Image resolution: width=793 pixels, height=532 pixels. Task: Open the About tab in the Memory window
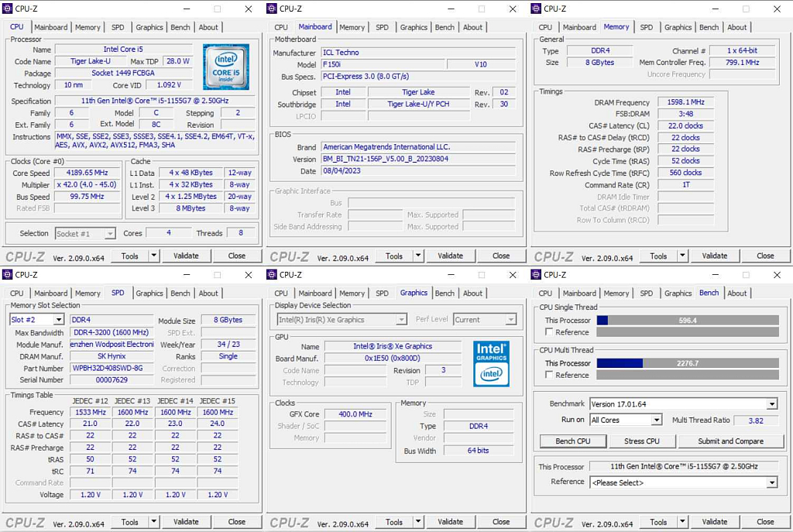click(736, 27)
